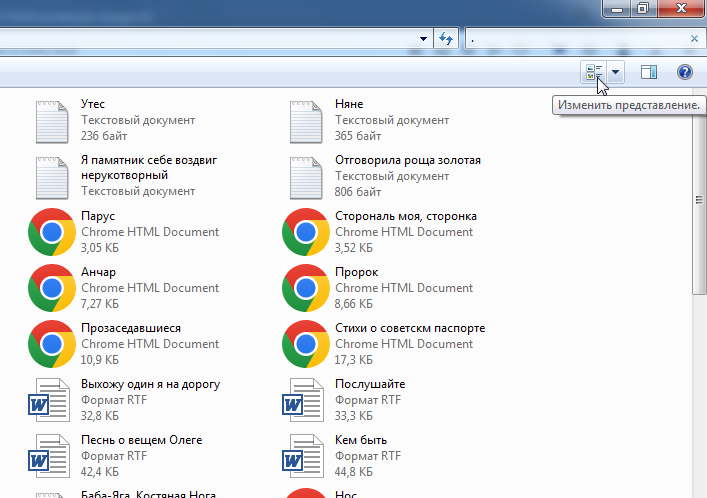Select file name Песнь о вещем Олеге
The height and width of the screenshot is (498, 707).
pos(142,440)
